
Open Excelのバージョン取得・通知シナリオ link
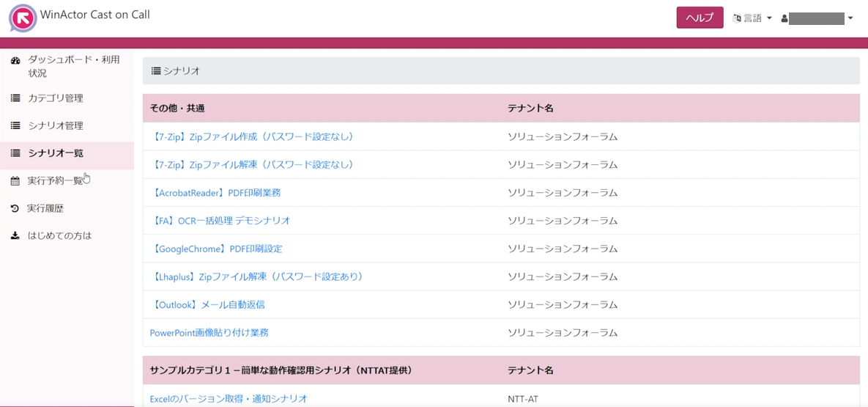tap(228, 399)
